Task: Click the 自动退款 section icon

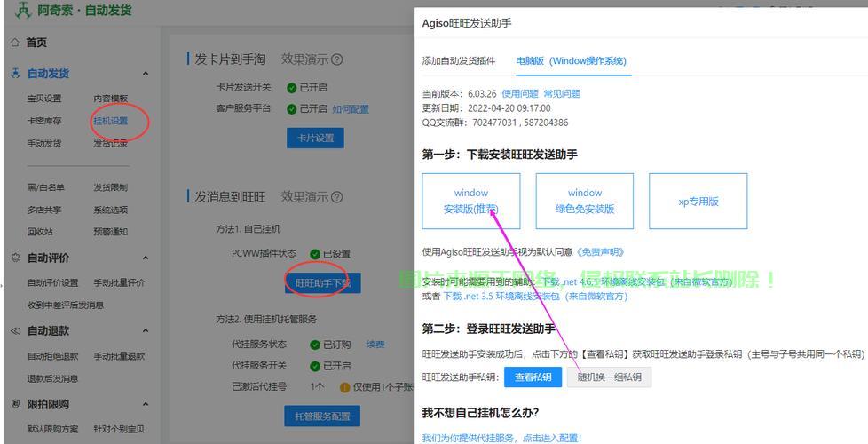Action: coord(15,330)
